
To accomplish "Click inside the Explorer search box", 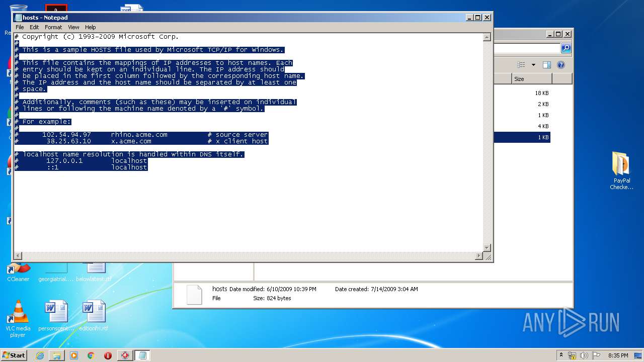I will 527,48.
